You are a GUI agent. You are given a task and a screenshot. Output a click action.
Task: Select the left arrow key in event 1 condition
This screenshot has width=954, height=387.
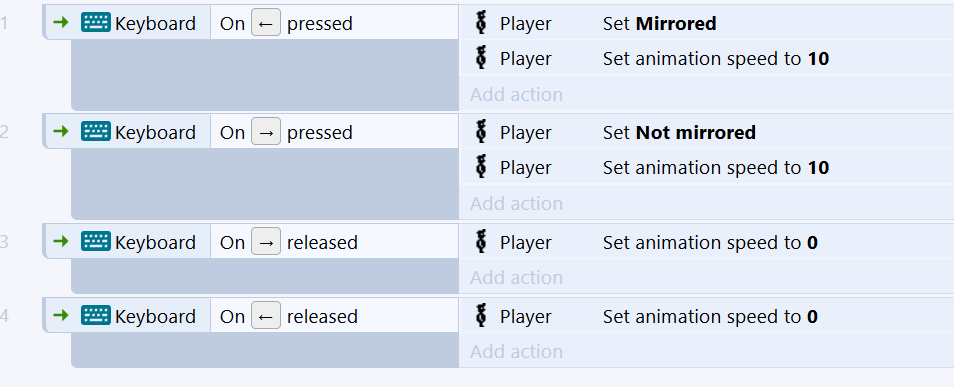[266, 23]
